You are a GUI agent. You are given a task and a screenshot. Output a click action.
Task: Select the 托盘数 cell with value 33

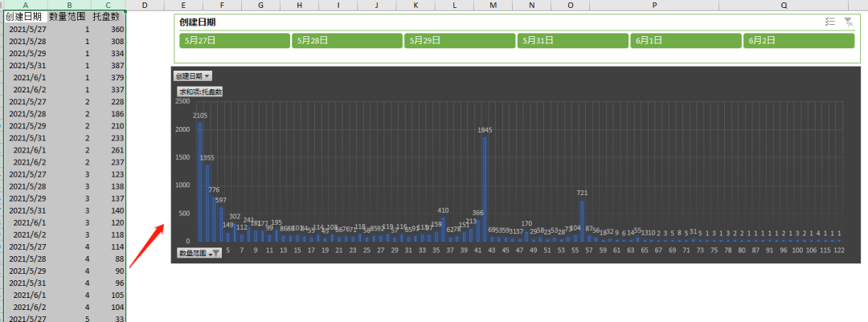point(108,320)
